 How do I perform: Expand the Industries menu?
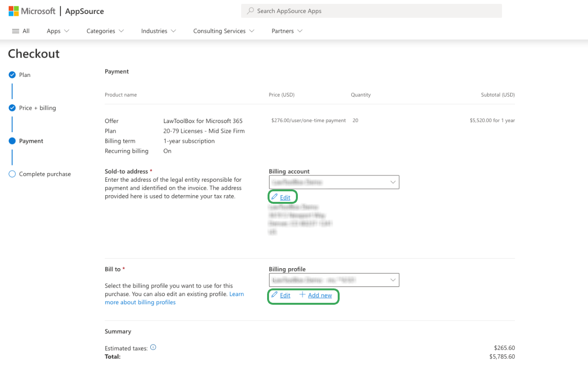(159, 31)
